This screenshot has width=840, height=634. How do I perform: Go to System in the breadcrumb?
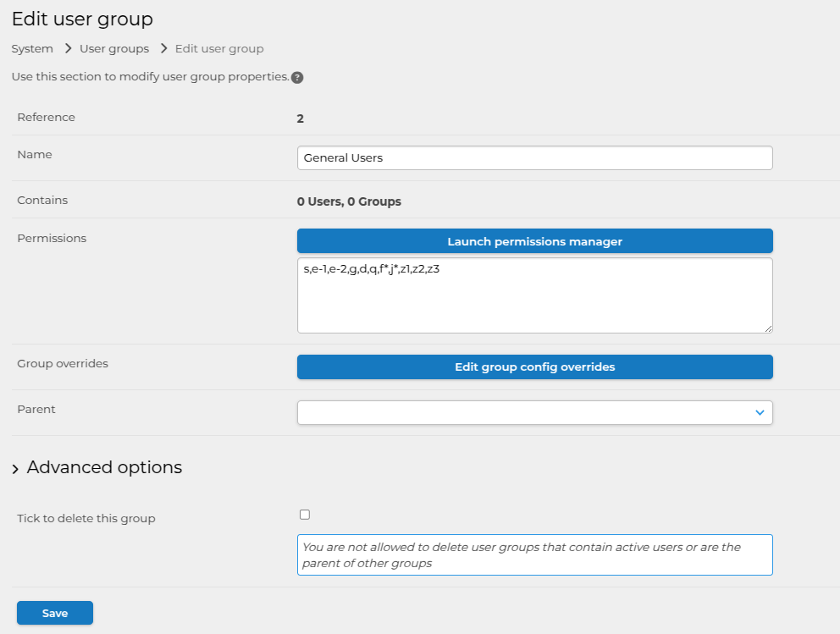click(x=32, y=49)
